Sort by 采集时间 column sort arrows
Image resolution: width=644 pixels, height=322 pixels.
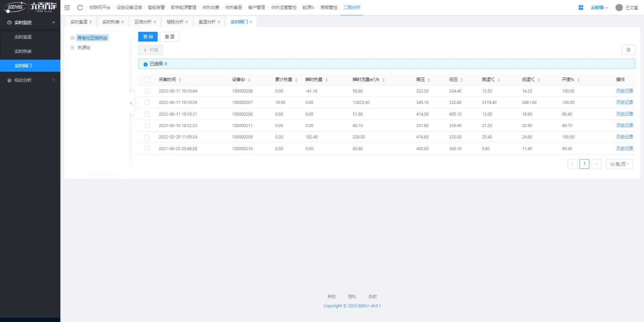[180, 80]
